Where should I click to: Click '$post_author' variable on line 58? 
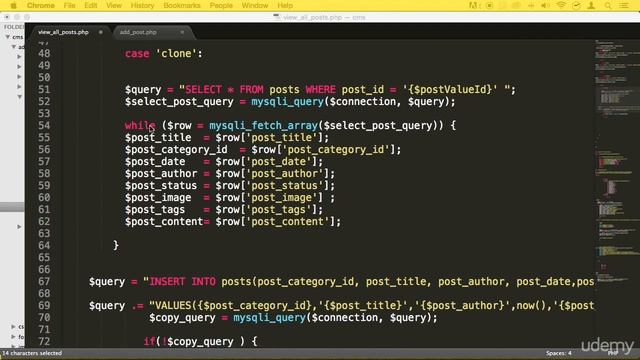[161, 173]
